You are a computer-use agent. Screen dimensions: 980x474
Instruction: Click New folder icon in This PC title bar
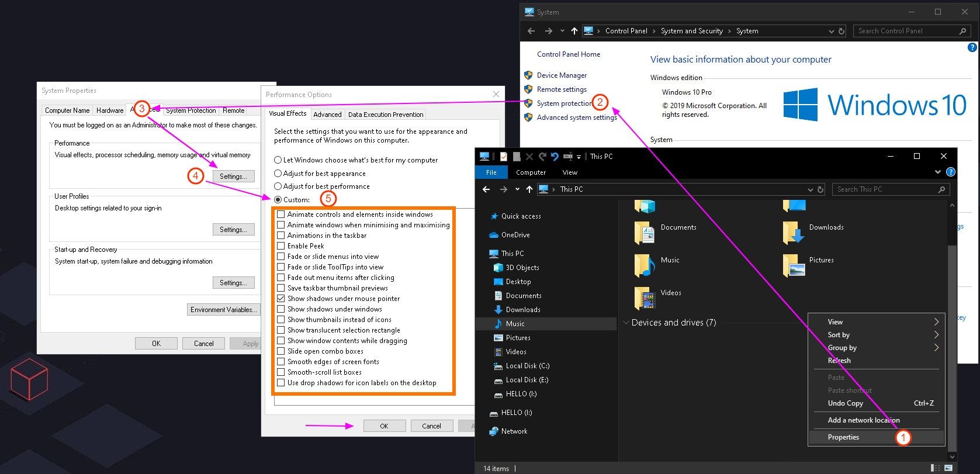[x=517, y=156]
